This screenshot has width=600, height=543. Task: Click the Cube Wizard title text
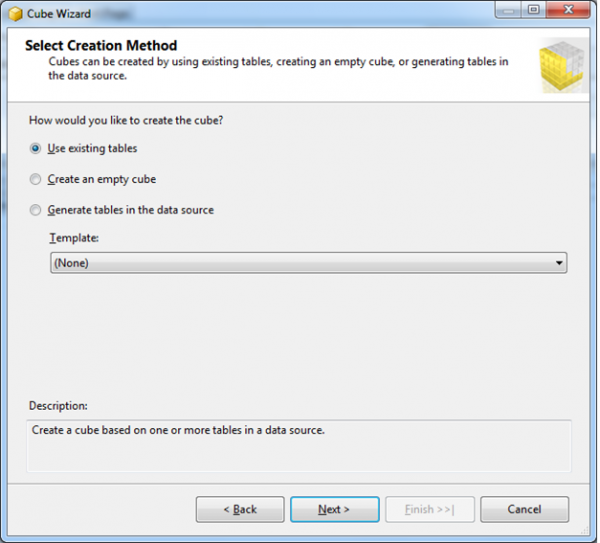tap(59, 14)
